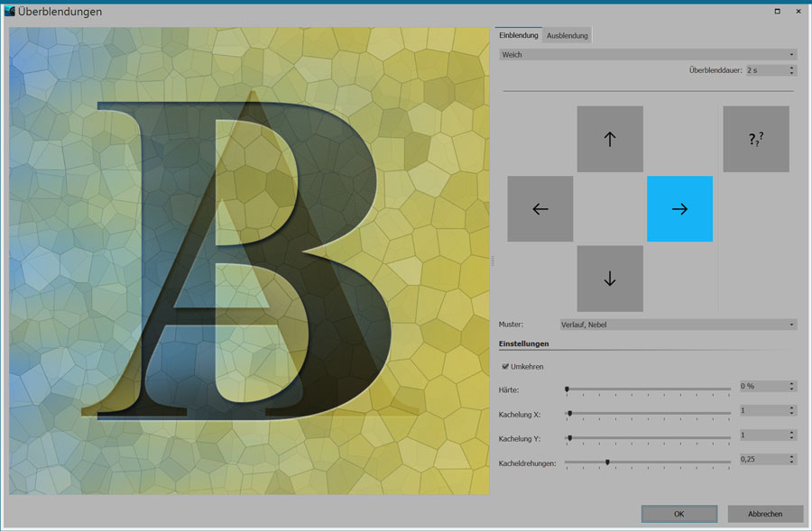Click the Kachelung X slider
This screenshot has width=812, height=531.
click(x=647, y=414)
